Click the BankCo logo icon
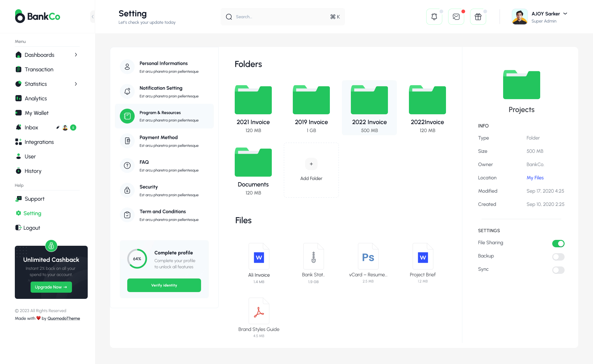This screenshot has height=364, width=593. point(20,16)
